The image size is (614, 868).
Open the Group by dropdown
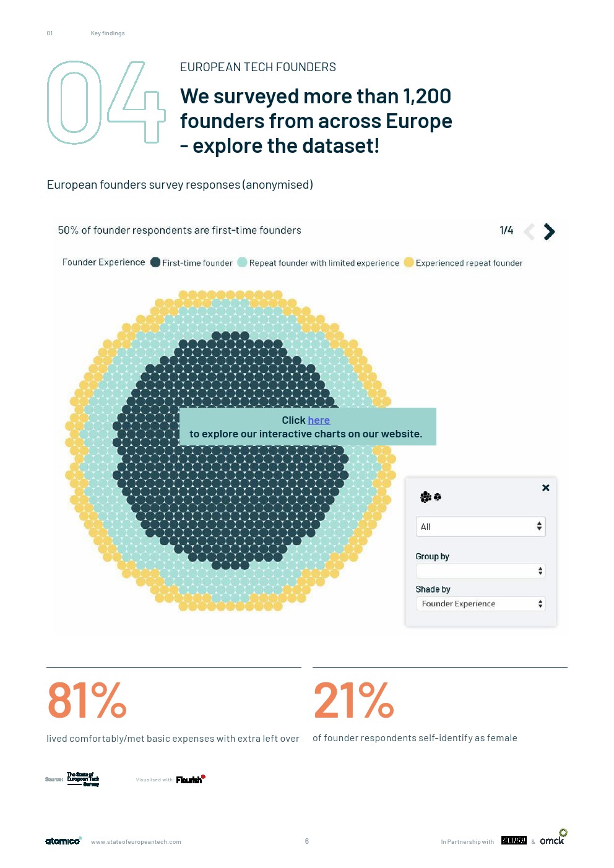(480, 571)
